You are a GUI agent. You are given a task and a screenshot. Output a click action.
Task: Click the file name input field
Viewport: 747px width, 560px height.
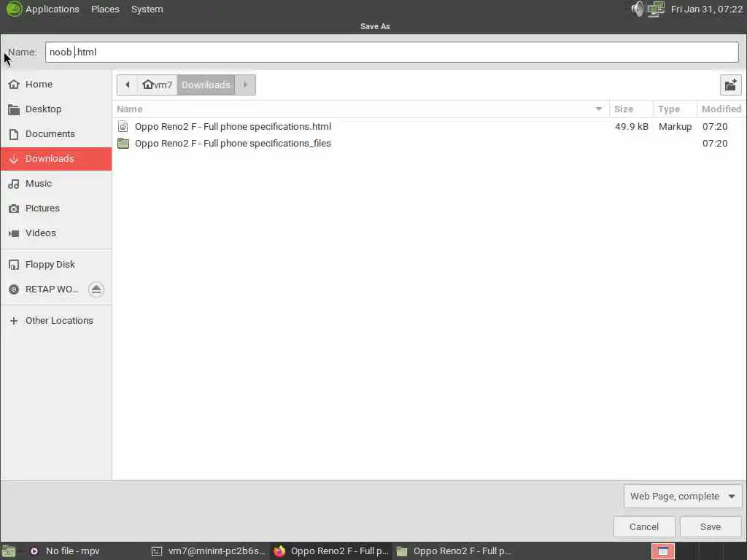click(x=392, y=52)
